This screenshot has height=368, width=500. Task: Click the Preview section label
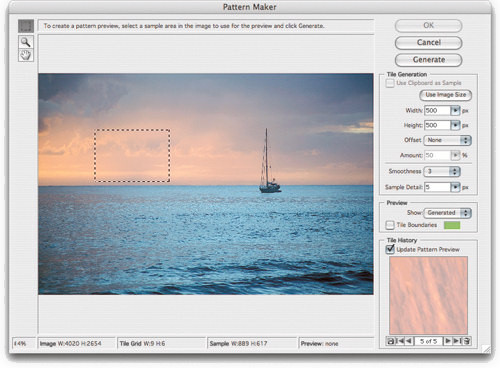[x=397, y=203]
